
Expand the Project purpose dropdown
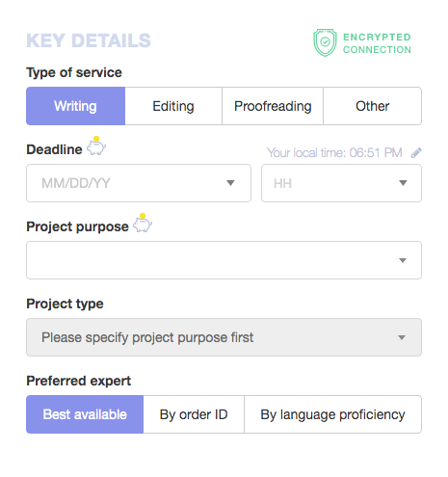click(x=224, y=260)
